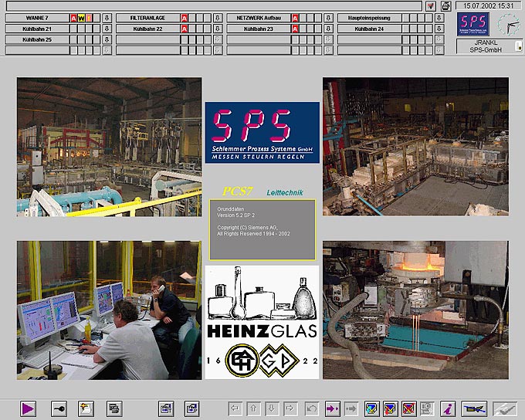The width and height of the screenshot is (525, 420).
Task: Click the orange indicator for WANNE 7
Action: pos(89,18)
